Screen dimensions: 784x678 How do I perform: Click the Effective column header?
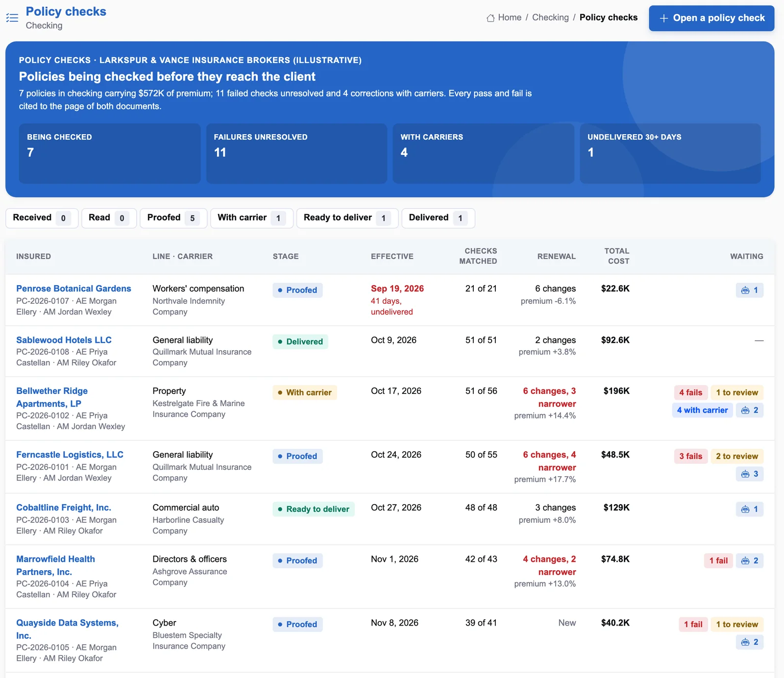(392, 256)
